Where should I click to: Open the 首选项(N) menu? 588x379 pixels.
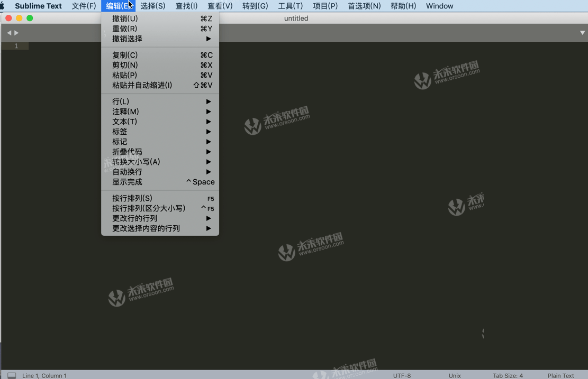click(364, 6)
